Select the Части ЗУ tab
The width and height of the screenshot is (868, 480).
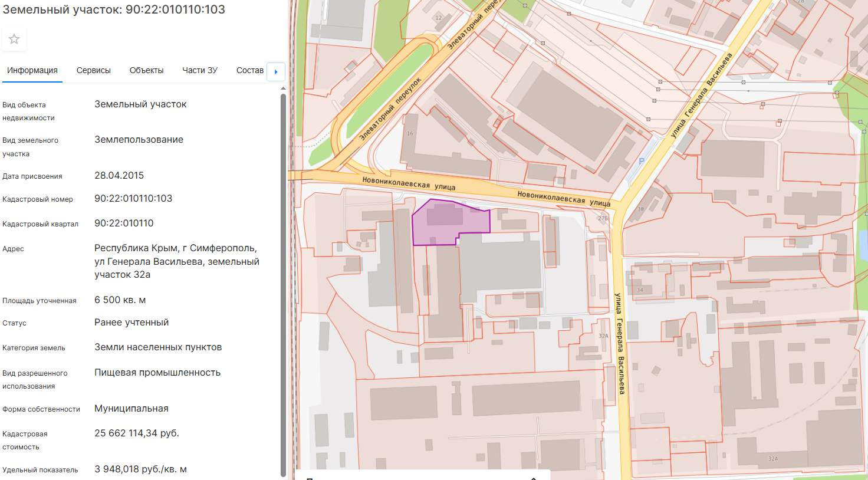(x=200, y=70)
